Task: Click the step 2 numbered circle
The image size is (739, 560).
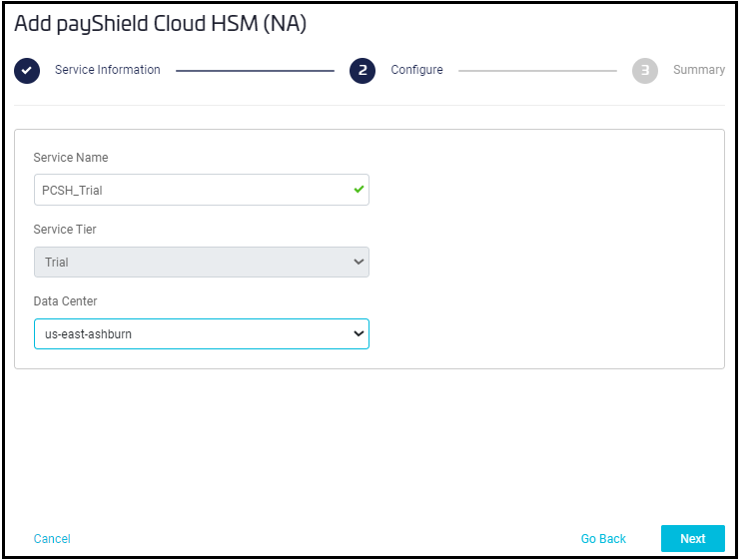Action: tap(363, 71)
